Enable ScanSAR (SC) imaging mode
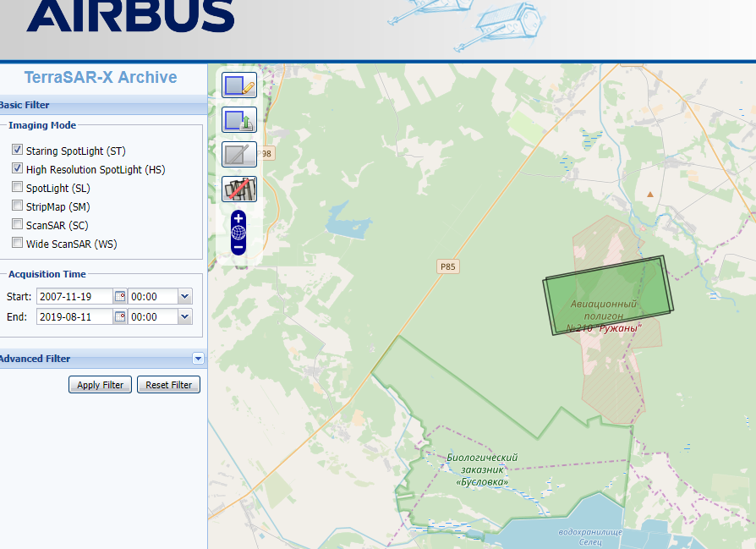 pos(18,224)
